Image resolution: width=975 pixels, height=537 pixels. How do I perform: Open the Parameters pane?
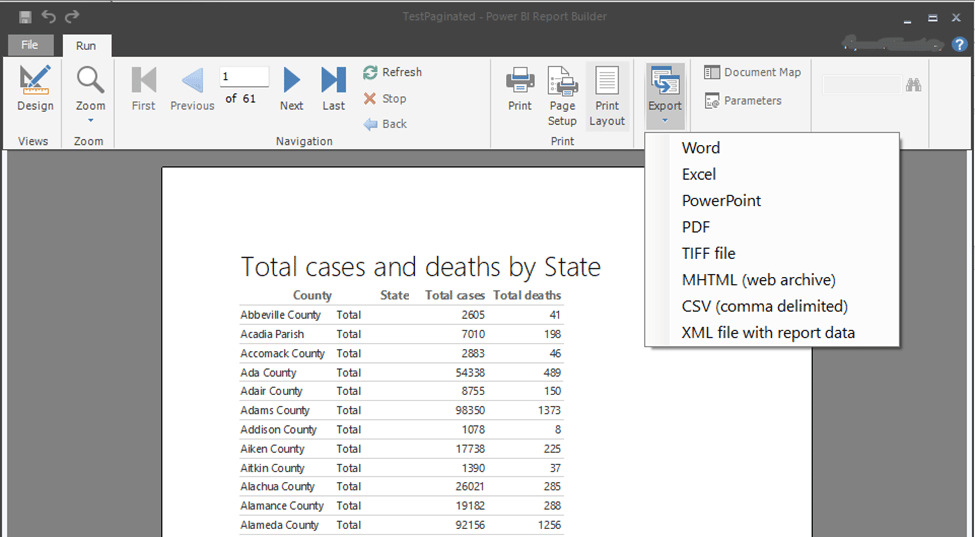tap(743, 100)
